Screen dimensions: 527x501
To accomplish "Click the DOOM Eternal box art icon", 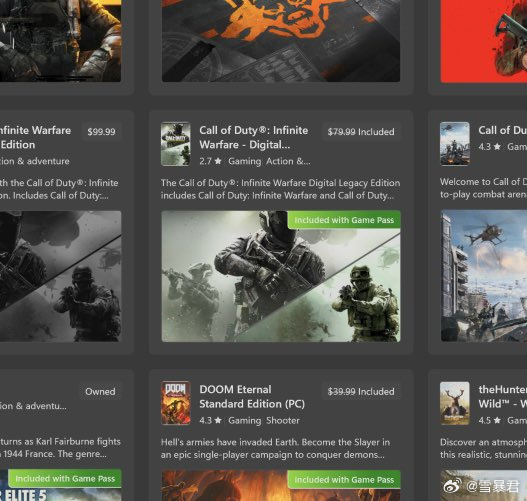I will (175, 403).
